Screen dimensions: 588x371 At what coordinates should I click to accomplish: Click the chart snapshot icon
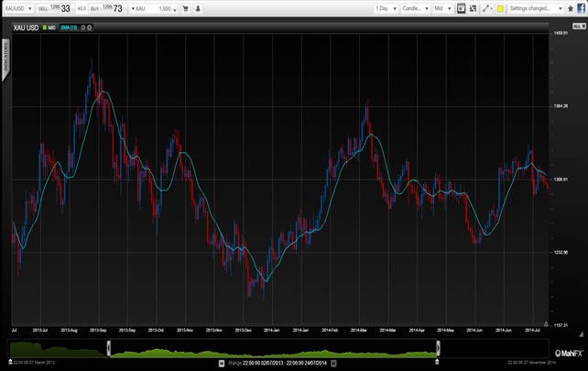pyautogui.click(x=462, y=8)
